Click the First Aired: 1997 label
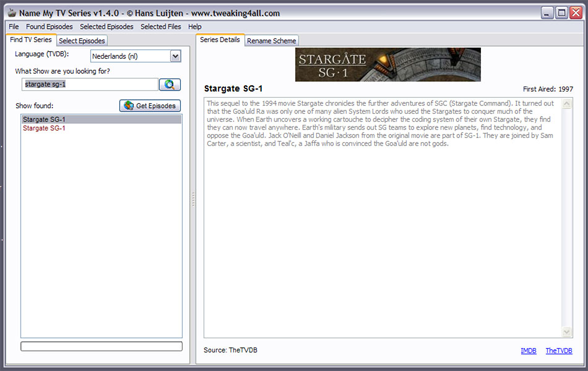Screen dimensions: 588x371 548,89
